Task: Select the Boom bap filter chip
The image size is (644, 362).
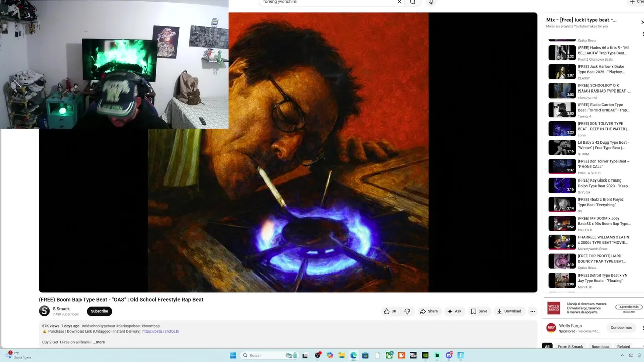Action: pyautogui.click(x=600, y=346)
